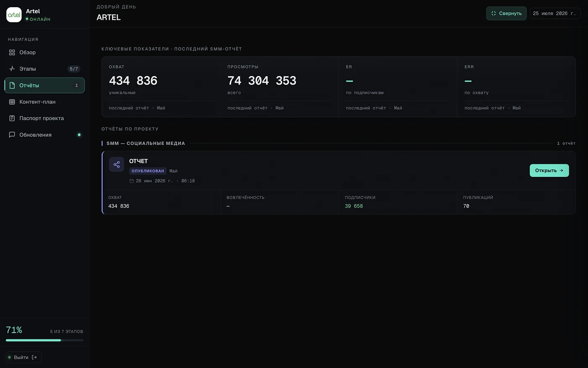Click the Обновления chat bubble icon
This screenshot has width=588, height=368.
[12, 135]
